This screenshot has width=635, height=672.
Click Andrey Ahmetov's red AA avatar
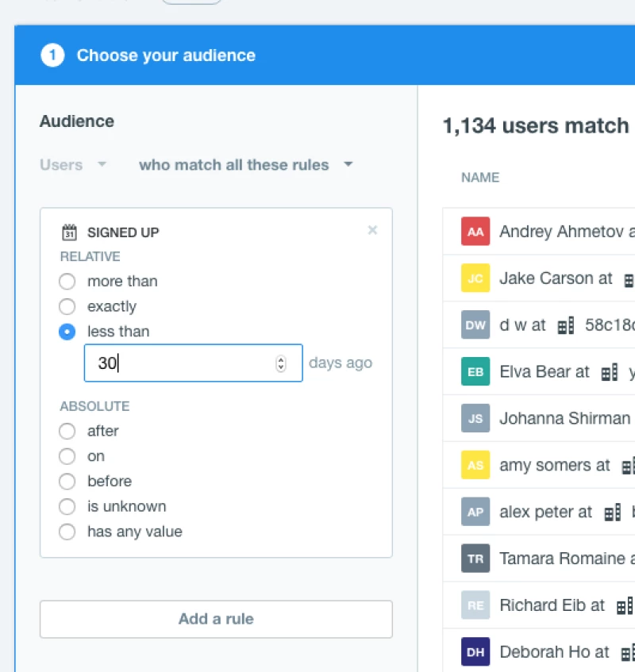(475, 232)
